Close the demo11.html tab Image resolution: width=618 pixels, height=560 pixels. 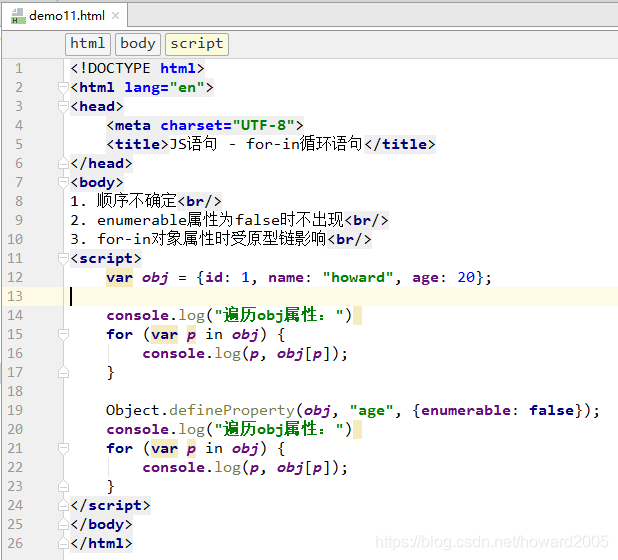coord(115,16)
